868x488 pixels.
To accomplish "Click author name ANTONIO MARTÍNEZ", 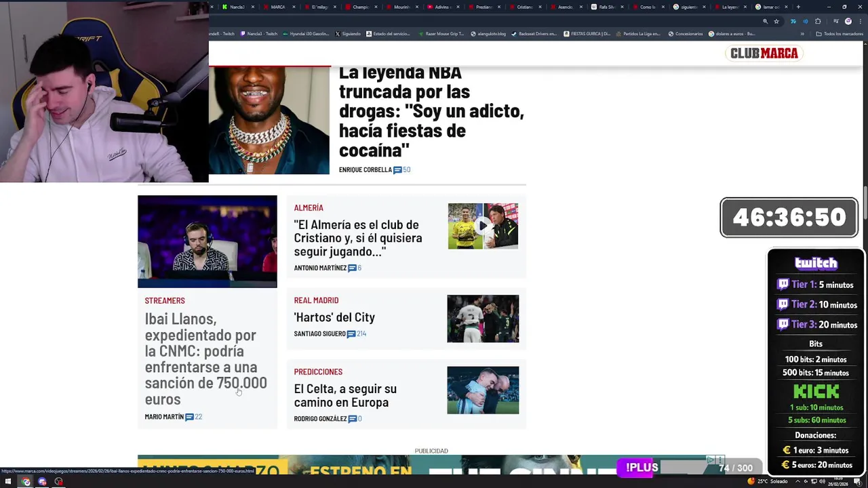I will point(320,268).
